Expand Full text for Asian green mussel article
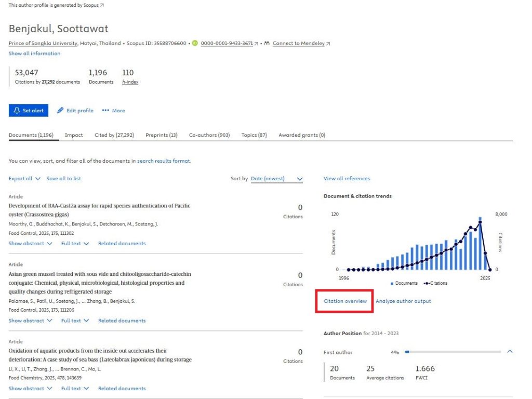This screenshot has width=532, height=399. (75, 321)
